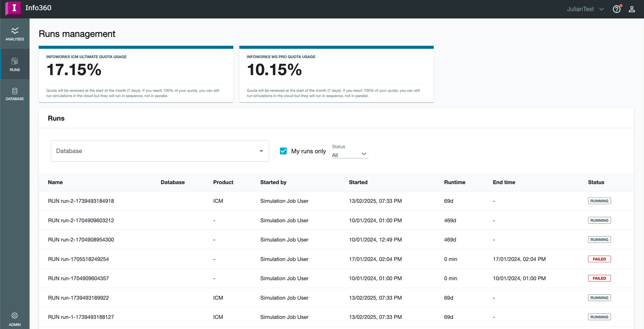
Task: Click the 469d runtime for run-2-1704909603212
Action: coord(450,220)
